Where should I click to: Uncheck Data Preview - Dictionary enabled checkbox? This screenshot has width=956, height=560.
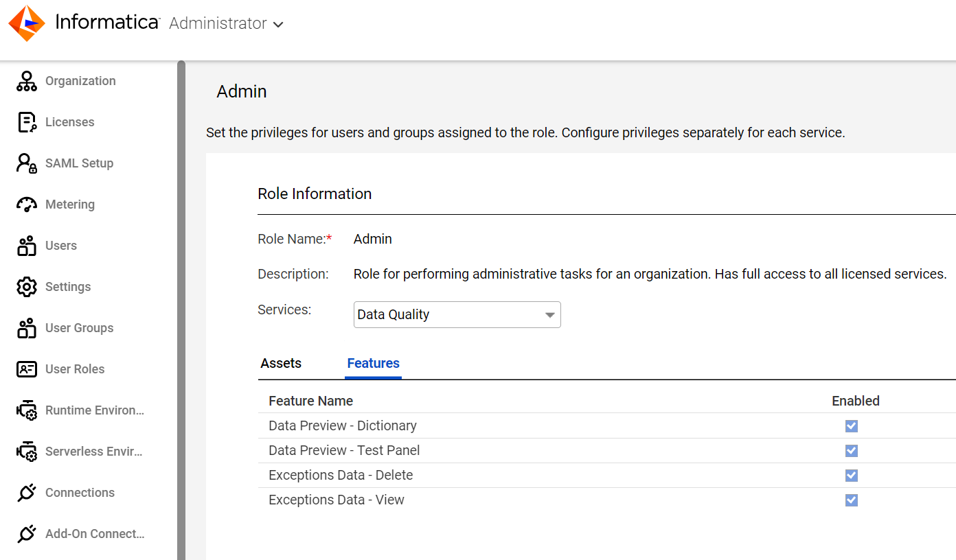coord(852,426)
